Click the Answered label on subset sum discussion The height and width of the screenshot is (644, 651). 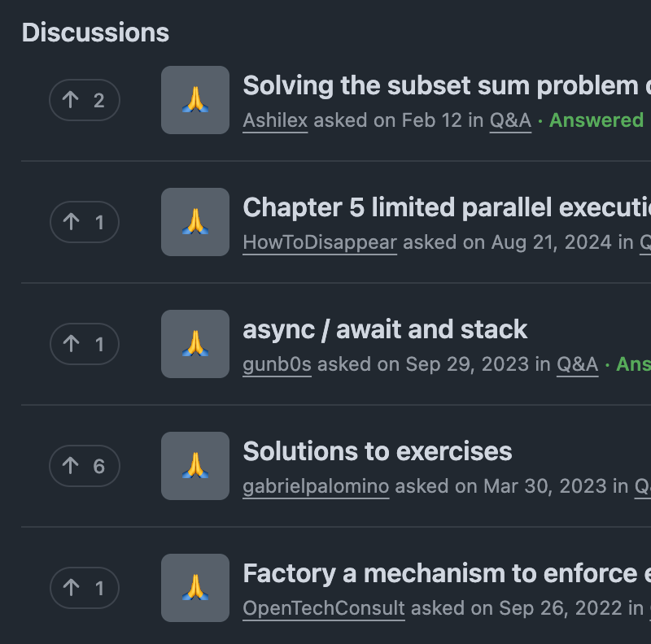point(596,120)
